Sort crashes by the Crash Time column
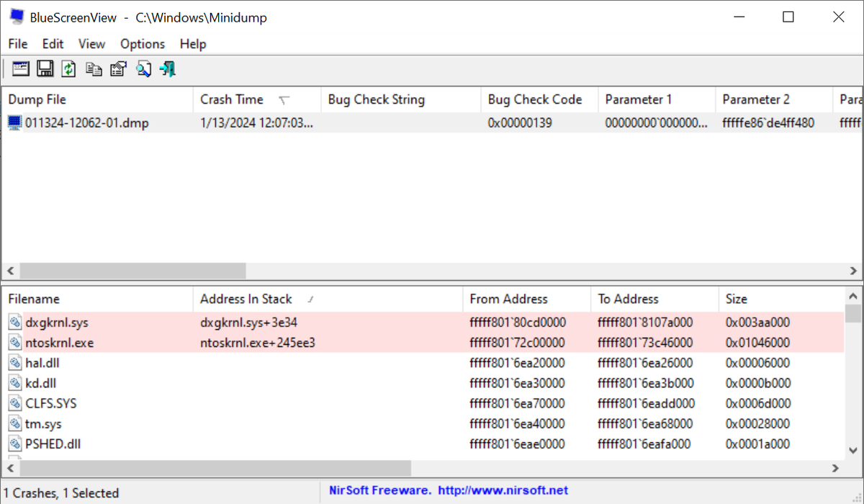This screenshot has width=864, height=504. (232, 99)
